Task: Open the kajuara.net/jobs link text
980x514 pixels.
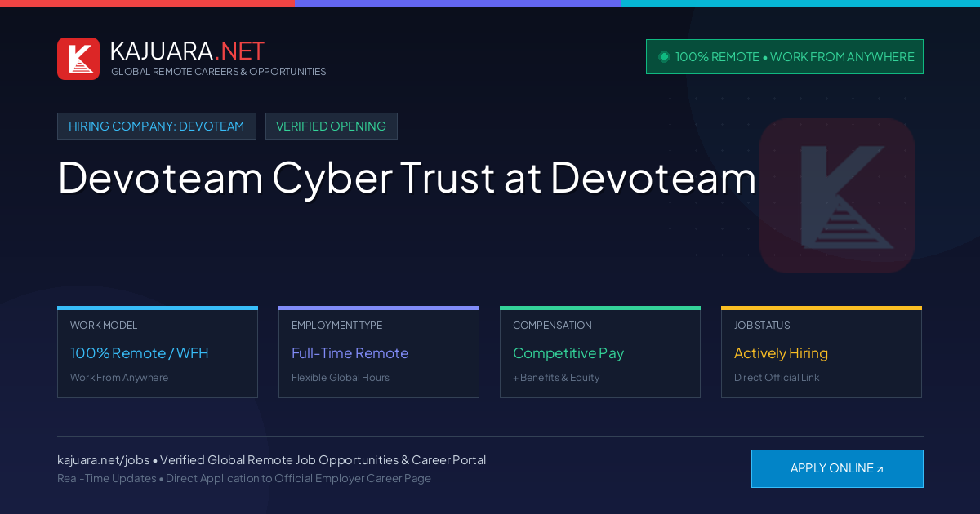Action: 103,460
